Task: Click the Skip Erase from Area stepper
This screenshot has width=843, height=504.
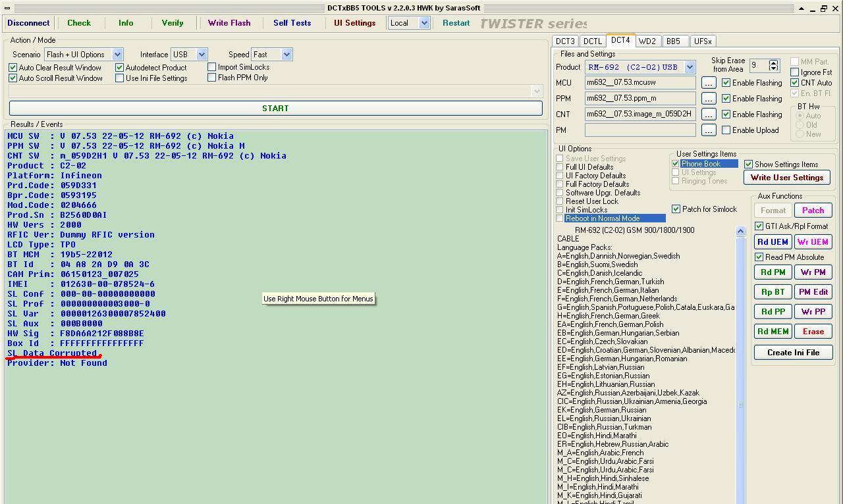Action: pyautogui.click(x=774, y=65)
